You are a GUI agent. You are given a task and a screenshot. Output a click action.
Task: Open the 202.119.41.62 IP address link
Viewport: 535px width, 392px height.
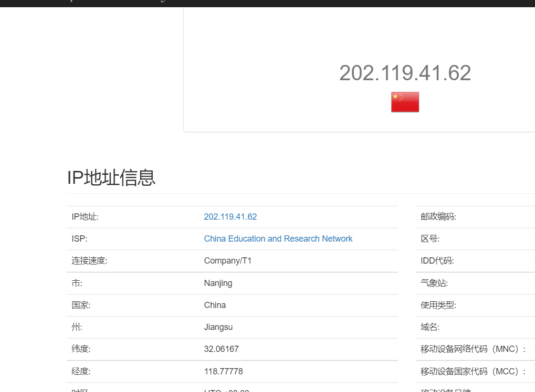[230, 217]
